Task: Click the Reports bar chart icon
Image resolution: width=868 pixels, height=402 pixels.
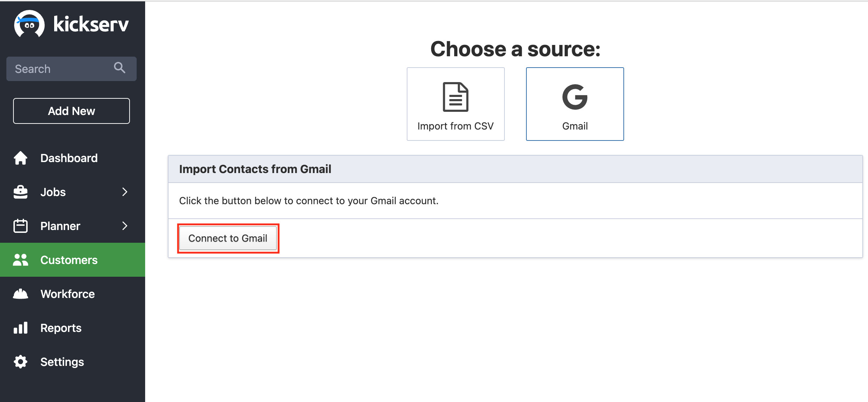Action: click(x=21, y=328)
